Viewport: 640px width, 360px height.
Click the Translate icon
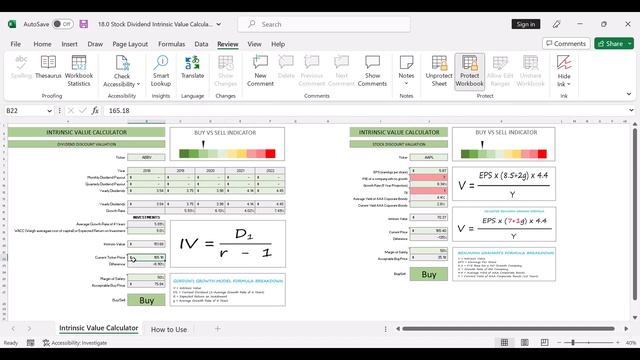tap(192, 67)
